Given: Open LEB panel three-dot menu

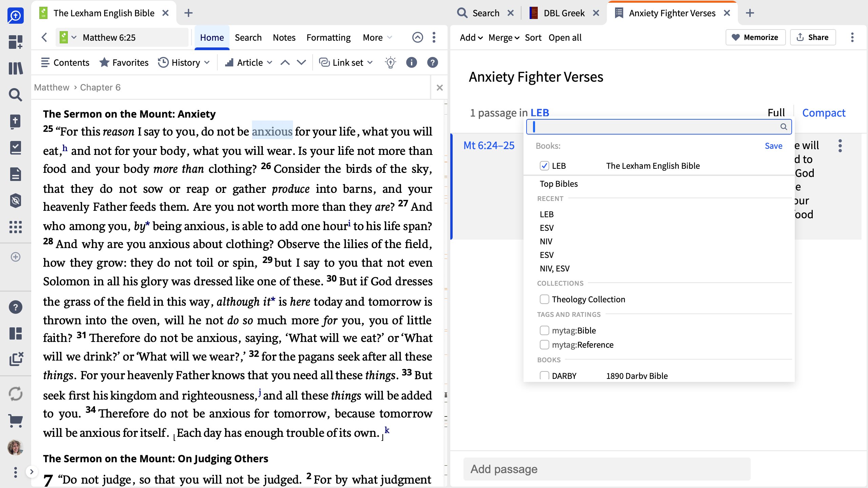Looking at the screenshot, I should (434, 37).
